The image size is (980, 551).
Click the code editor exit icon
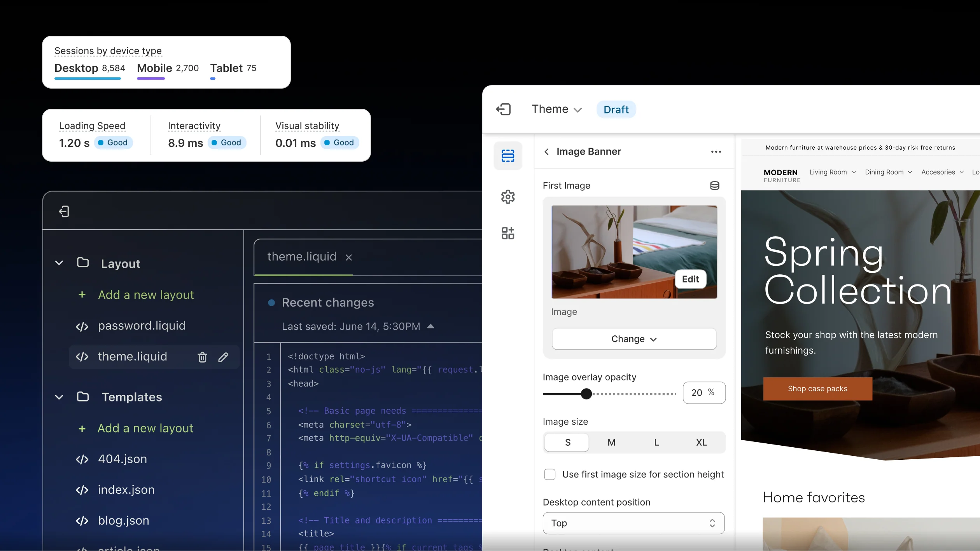(x=64, y=211)
